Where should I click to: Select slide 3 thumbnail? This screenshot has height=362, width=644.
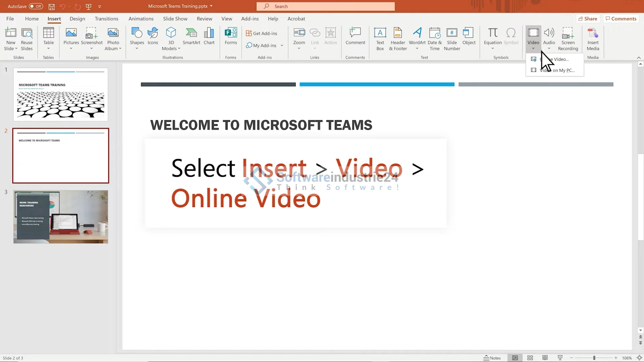click(x=61, y=217)
